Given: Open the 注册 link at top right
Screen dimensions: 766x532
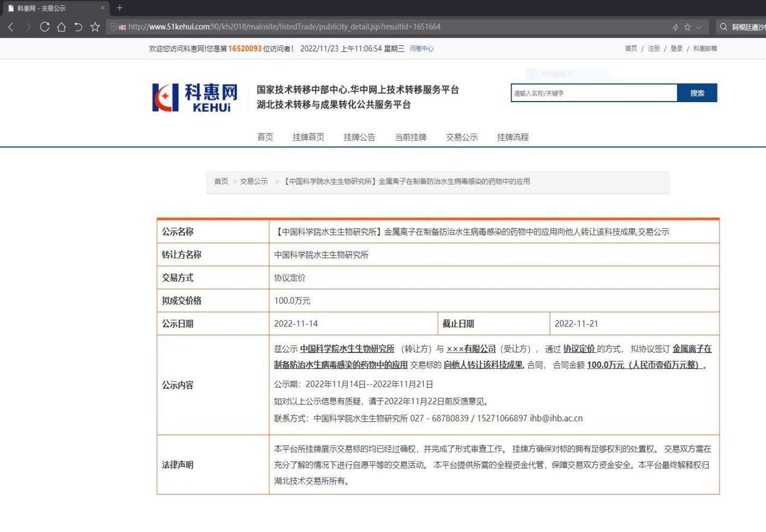Looking at the screenshot, I should tap(654, 48).
